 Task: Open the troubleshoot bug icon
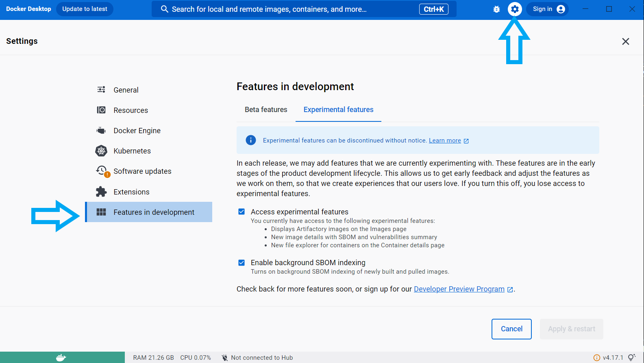point(496,9)
